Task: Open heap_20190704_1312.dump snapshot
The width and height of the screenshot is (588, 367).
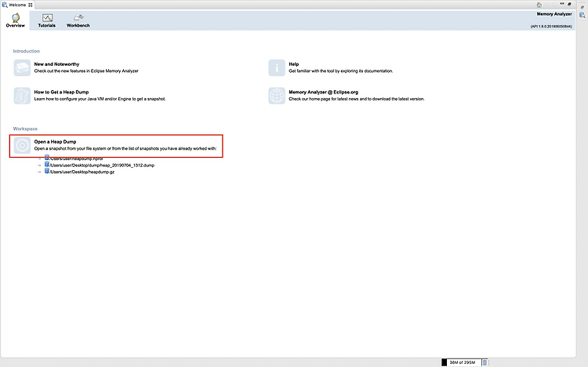Action: (102, 165)
